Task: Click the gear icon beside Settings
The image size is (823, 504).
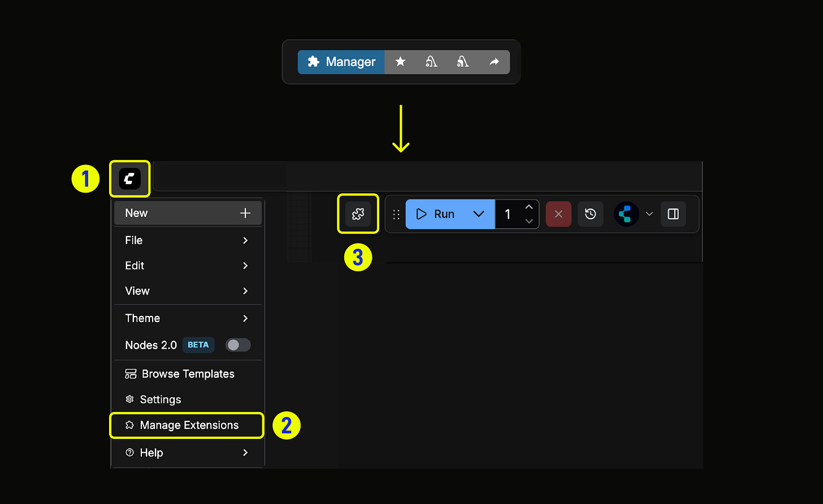Action: (x=129, y=399)
